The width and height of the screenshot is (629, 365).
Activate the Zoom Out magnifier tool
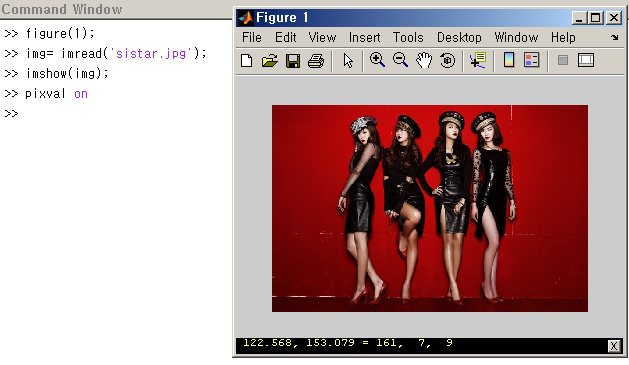point(400,60)
